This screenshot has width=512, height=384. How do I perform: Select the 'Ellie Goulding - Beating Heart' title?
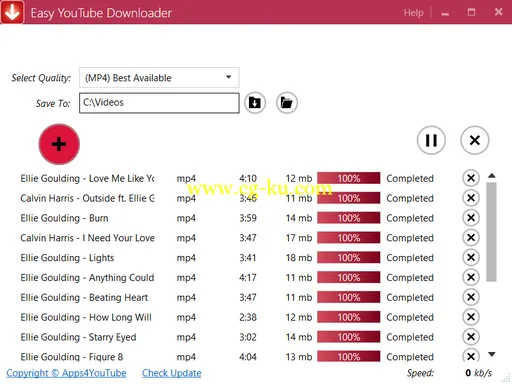pyautogui.click(x=84, y=297)
